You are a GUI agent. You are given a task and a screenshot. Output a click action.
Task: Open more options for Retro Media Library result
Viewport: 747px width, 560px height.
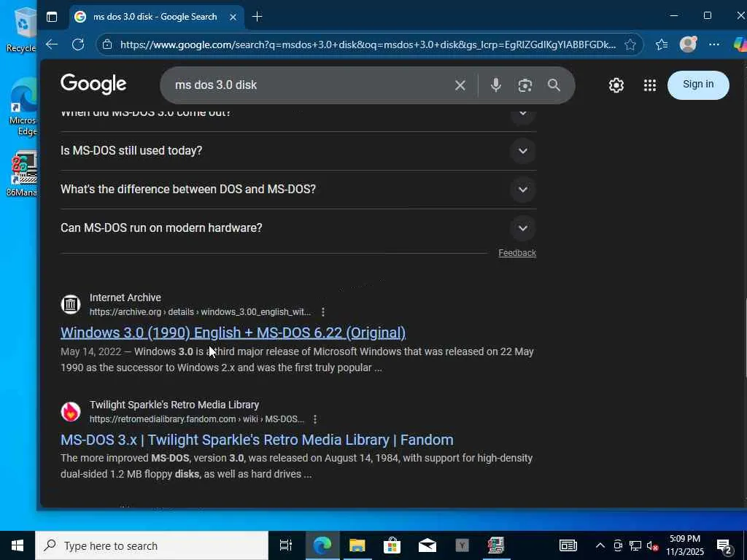(315, 419)
